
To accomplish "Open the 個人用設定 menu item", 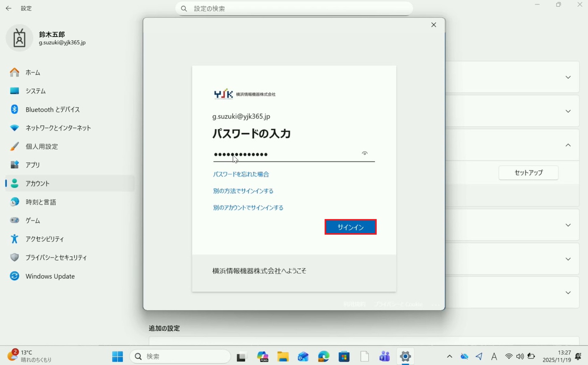I will pos(42,147).
